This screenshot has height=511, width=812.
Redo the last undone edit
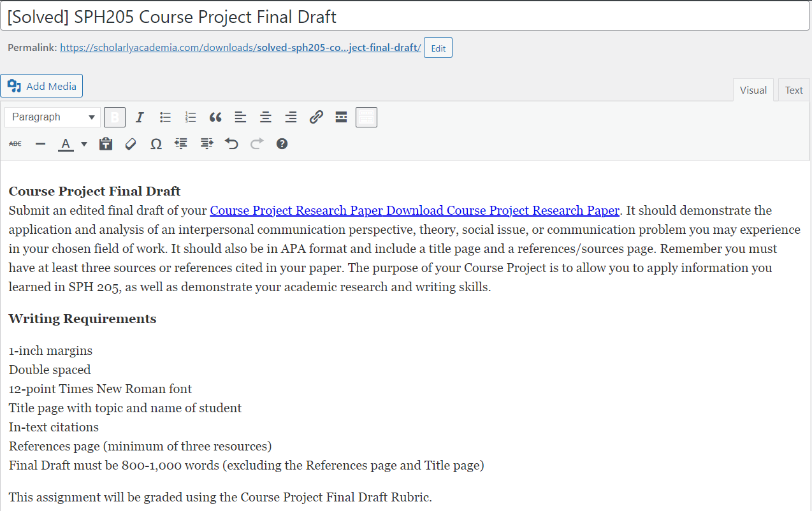coord(257,144)
